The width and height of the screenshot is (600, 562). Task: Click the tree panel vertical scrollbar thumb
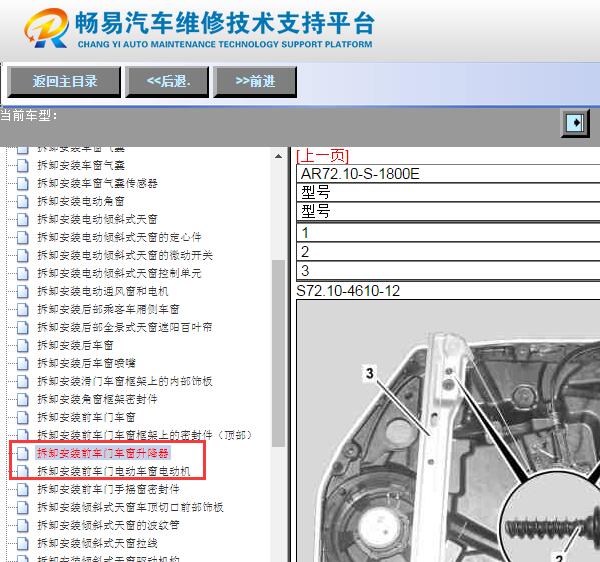[x=278, y=353]
